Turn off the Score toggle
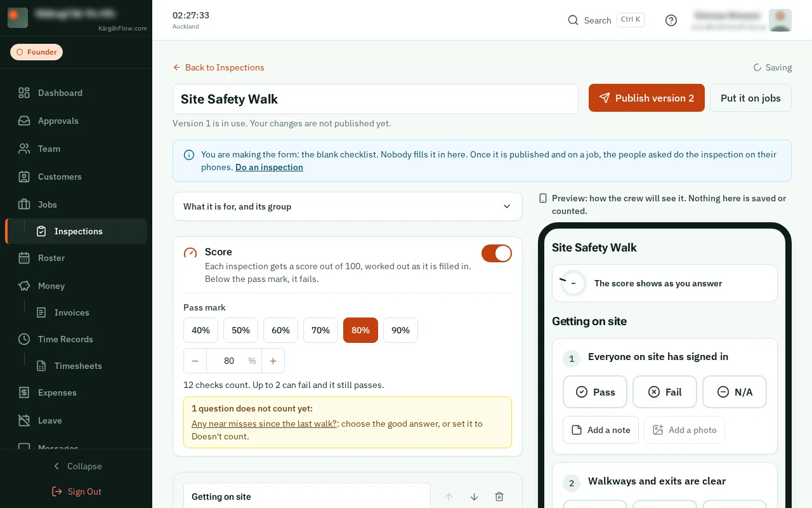 tap(497, 253)
